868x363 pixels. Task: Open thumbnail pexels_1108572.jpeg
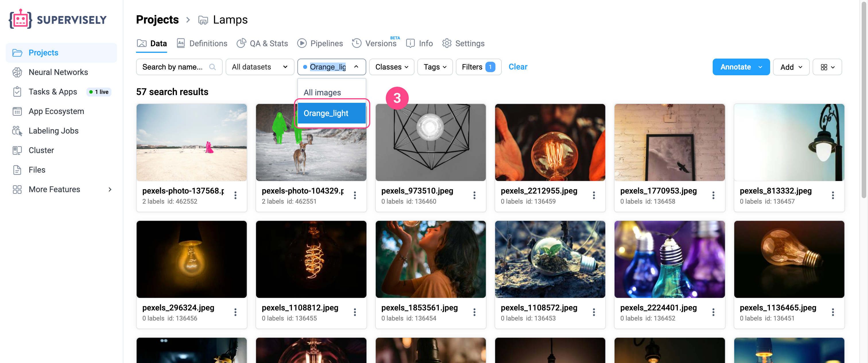pyautogui.click(x=550, y=259)
